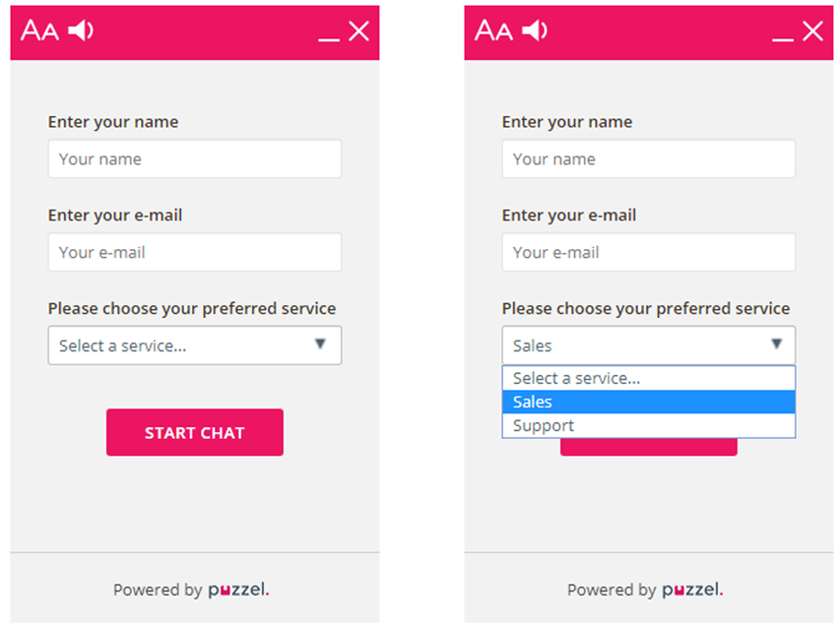Focus the 'Your e-mail' field in right form
This screenshot has width=840, height=626.
click(648, 252)
